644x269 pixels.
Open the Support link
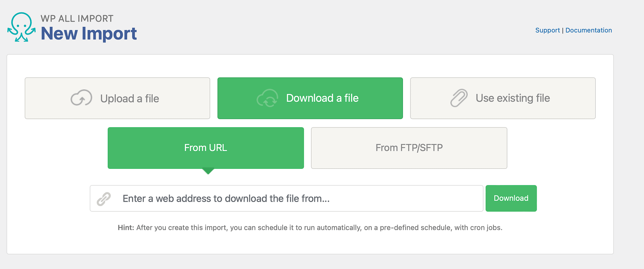[x=547, y=30]
